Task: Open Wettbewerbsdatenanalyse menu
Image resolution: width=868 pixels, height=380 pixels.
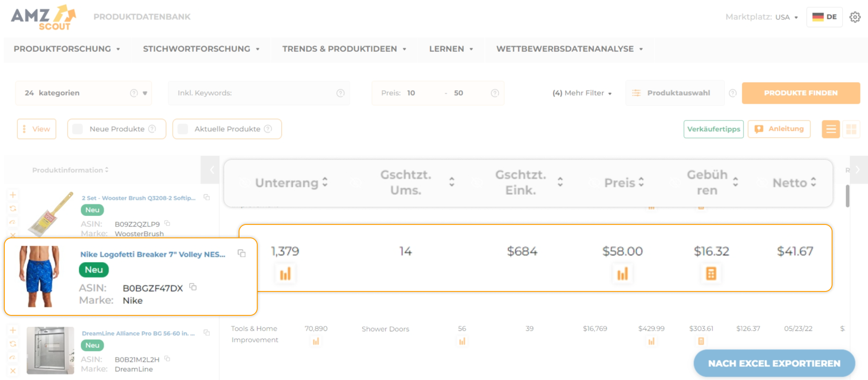Action: coord(570,49)
